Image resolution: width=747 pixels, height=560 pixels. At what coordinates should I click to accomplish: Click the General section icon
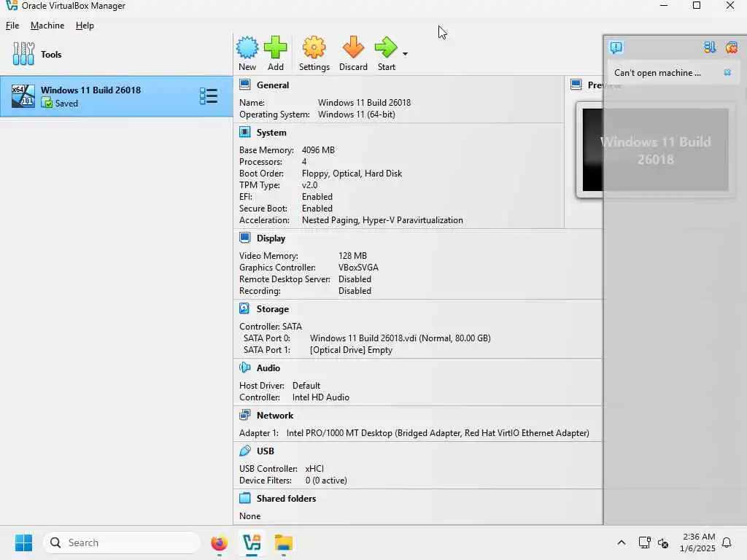pyautogui.click(x=245, y=85)
